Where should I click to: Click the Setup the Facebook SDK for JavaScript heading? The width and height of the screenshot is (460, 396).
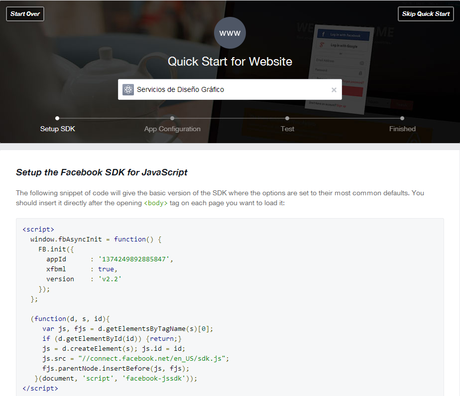pos(102,172)
